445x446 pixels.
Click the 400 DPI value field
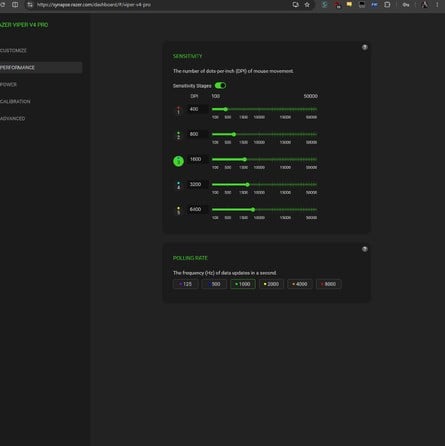(x=197, y=109)
